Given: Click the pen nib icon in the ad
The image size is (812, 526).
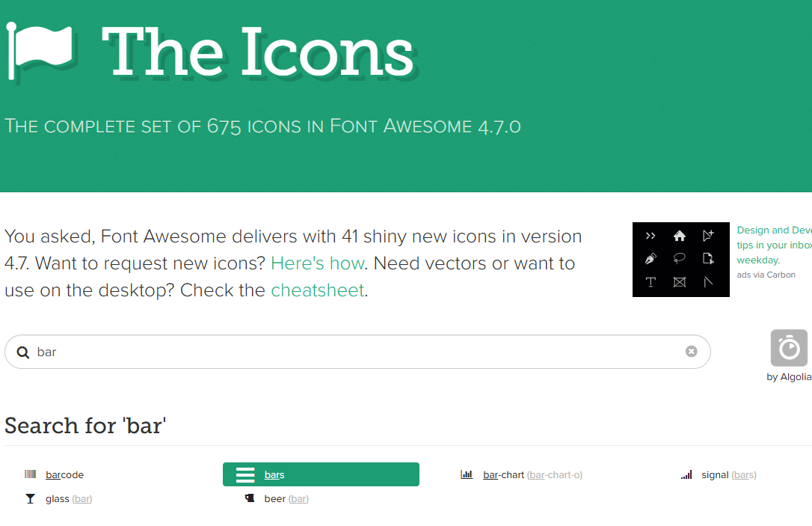Looking at the screenshot, I should point(650,258).
